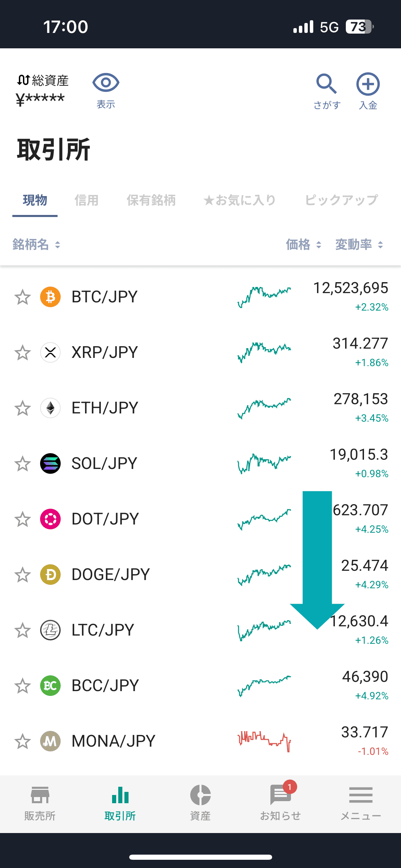
Task: Open お知らせ notifications icon
Action: 280,795
